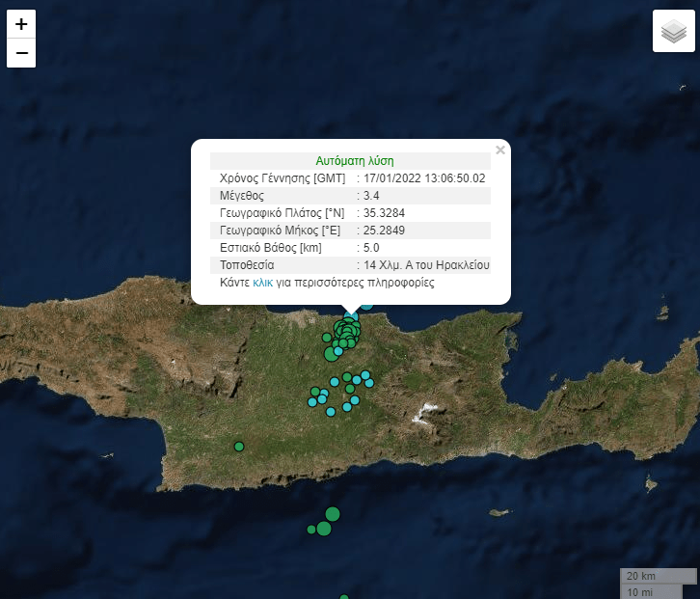This screenshot has height=599, width=700.
Task: Click the southernmost cyan marker in central Crete
Action: click(x=331, y=412)
